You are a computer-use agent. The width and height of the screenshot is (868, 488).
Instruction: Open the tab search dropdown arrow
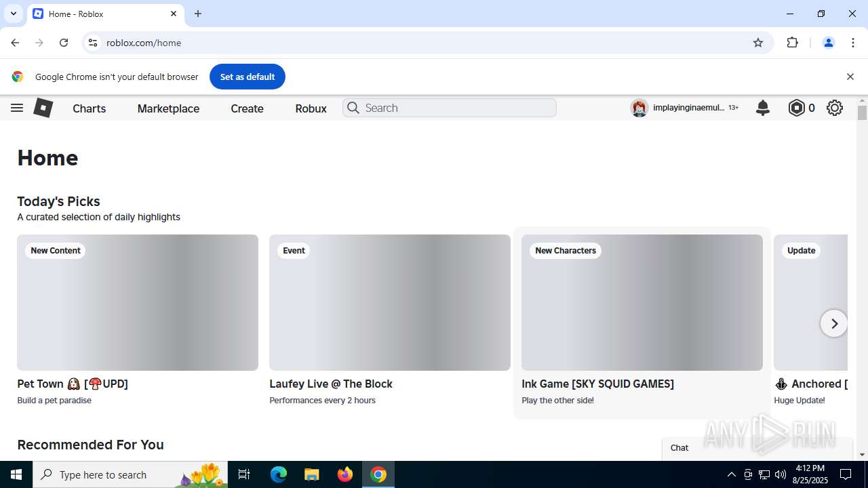pos(14,14)
